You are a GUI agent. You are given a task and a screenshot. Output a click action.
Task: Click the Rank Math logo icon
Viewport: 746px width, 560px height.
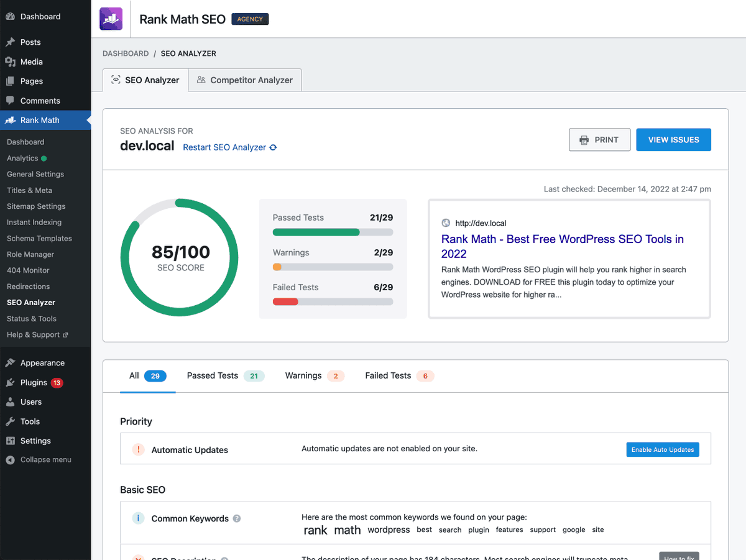pyautogui.click(x=111, y=19)
